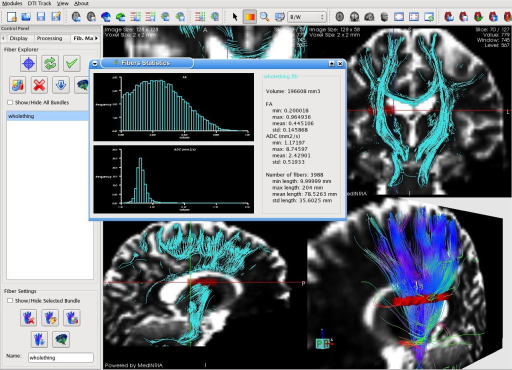Click the middle hand icon in Fiber Settings
This screenshot has width=512, height=370.
50,318
